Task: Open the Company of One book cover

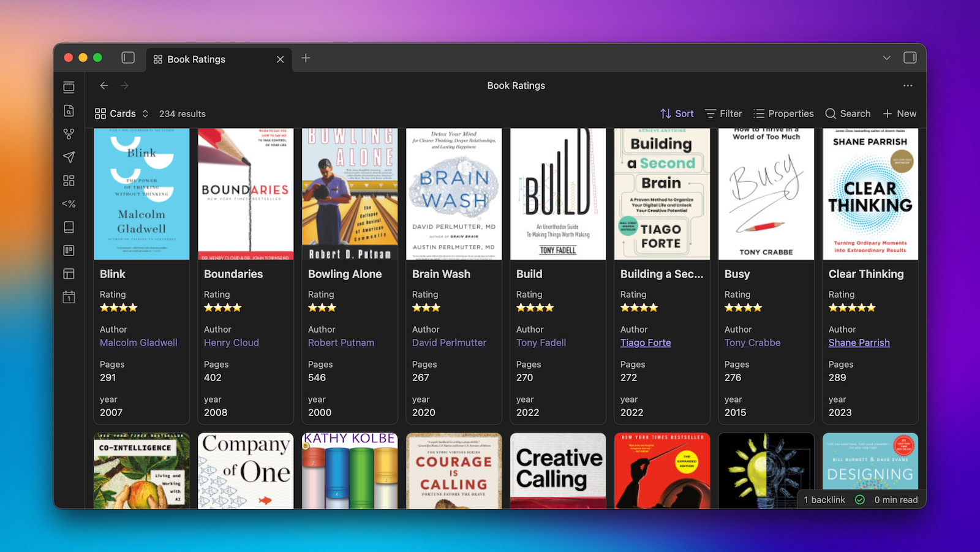Action: click(x=246, y=471)
